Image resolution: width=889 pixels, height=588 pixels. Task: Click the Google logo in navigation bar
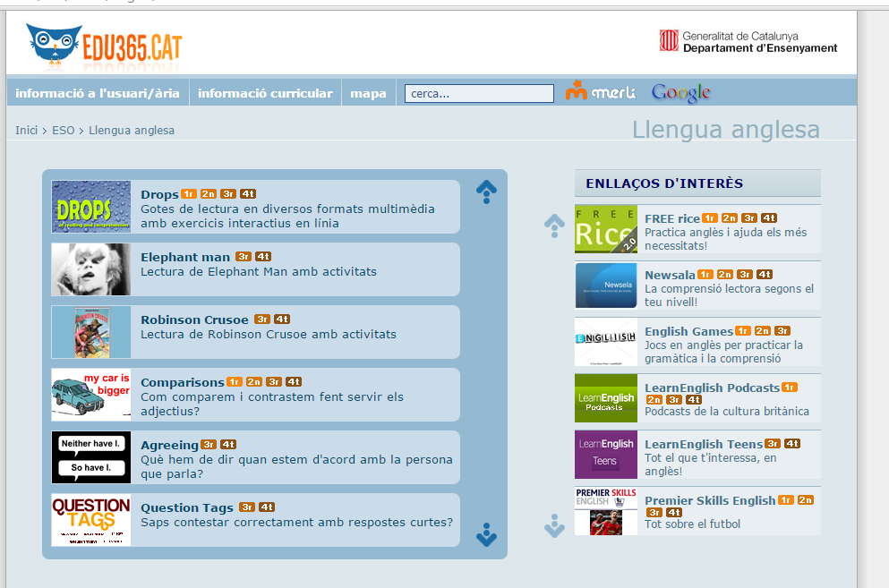680,92
